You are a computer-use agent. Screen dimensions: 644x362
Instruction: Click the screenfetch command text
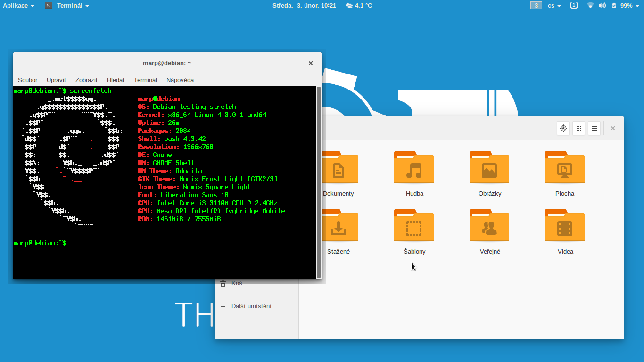pyautogui.click(x=91, y=91)
